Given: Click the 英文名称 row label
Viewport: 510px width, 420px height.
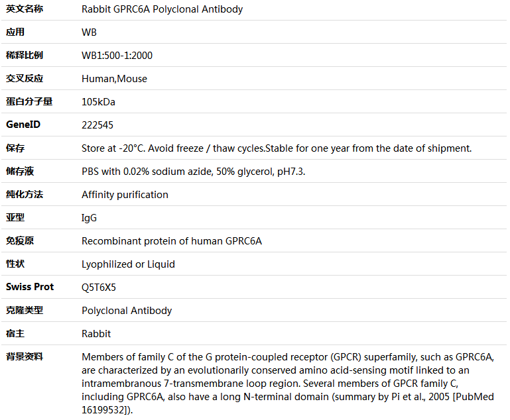Looking at the screenshot, I should click(25, 9).
